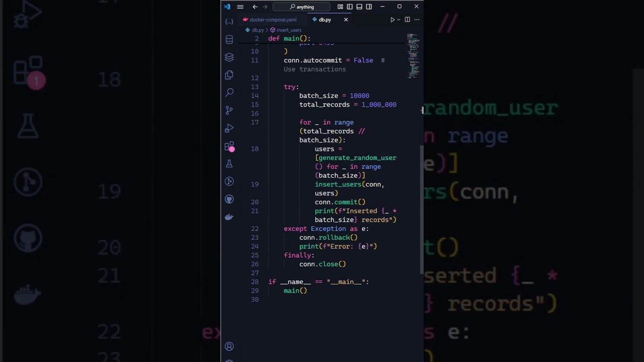Click the VS Code logo icon

pos(227,7)
